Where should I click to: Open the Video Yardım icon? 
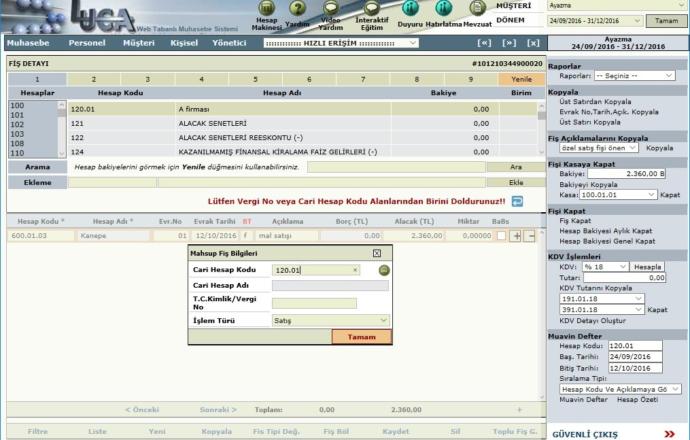pos(331,8)
